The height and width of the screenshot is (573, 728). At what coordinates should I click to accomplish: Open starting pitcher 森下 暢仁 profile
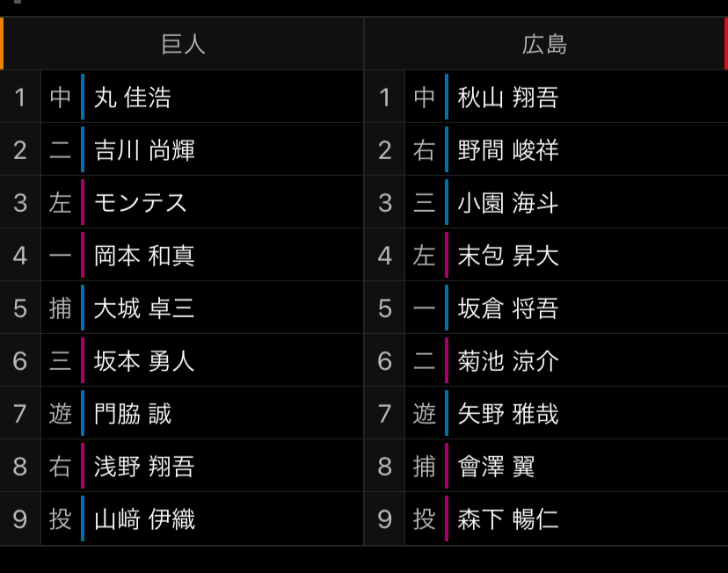508,519
